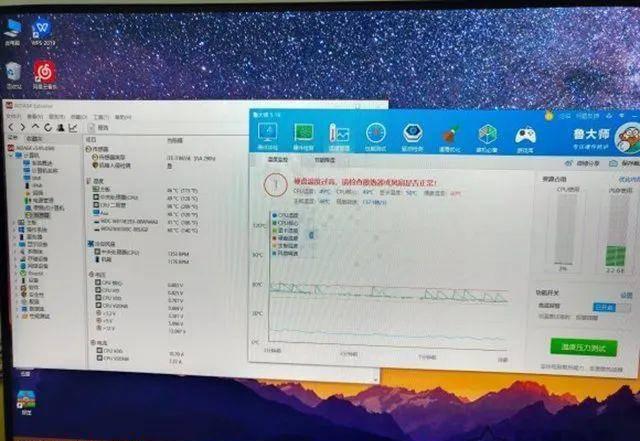Click the gold medal icon in Lu Dashi title bar
Image resolution: width=640 pixels, height=441 pixels.
[x=549, y=116]
